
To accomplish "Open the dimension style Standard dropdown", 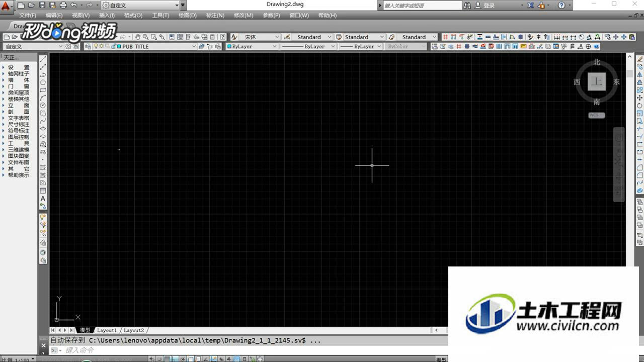I will [x=312, y=37].
